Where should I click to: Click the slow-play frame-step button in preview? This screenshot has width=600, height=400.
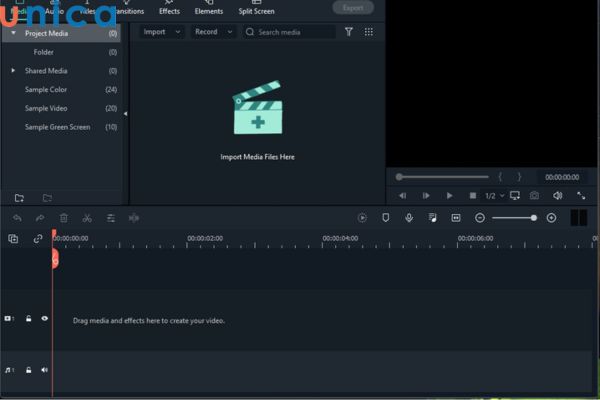426,196
